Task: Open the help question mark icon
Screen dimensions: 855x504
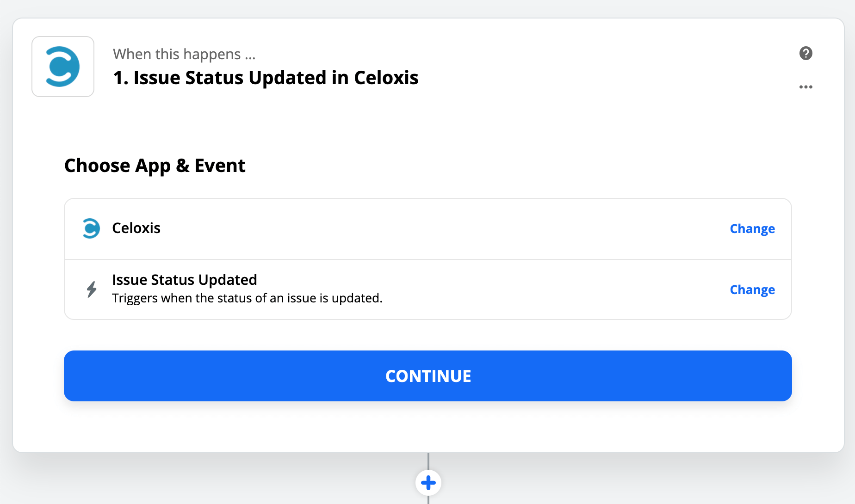Action: tap(805, 53)
